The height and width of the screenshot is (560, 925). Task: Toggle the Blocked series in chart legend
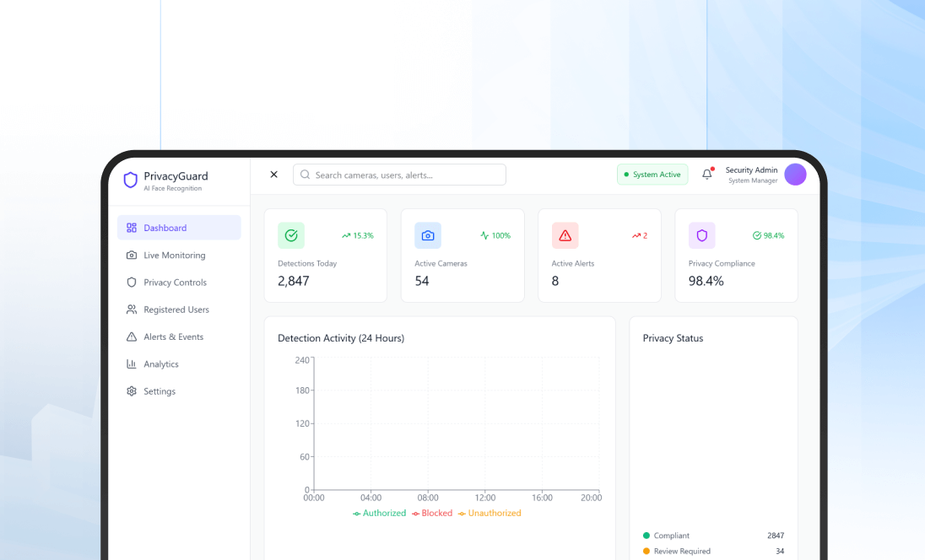point(432,513)
